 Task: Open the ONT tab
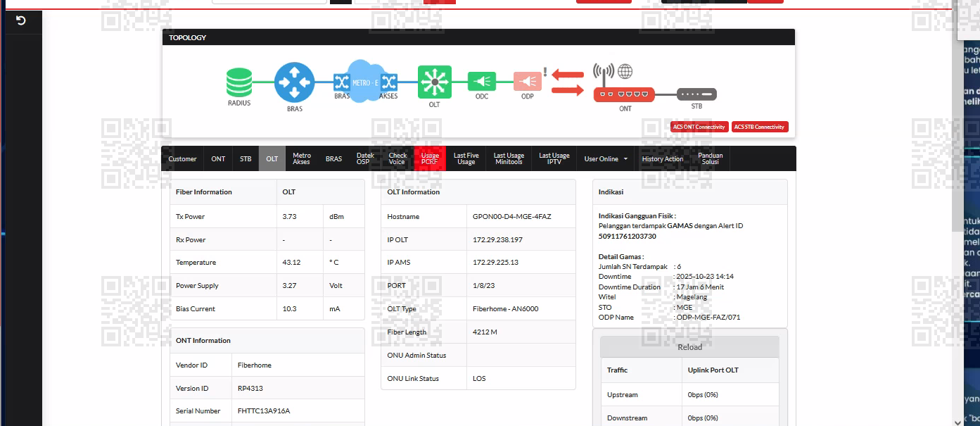click(x=218, y=158)
